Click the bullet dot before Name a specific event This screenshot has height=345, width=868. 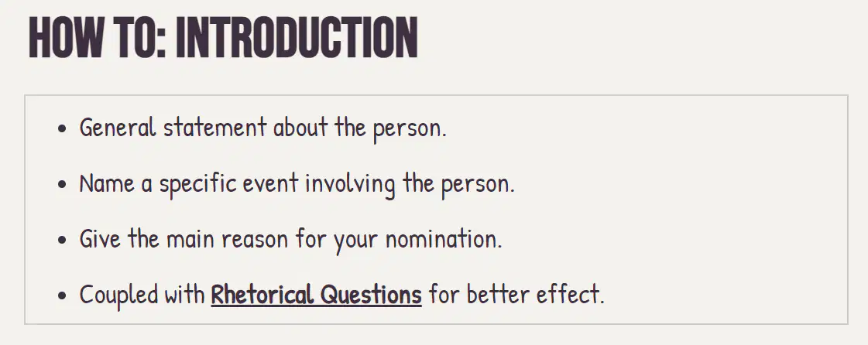tap(62, 184)
